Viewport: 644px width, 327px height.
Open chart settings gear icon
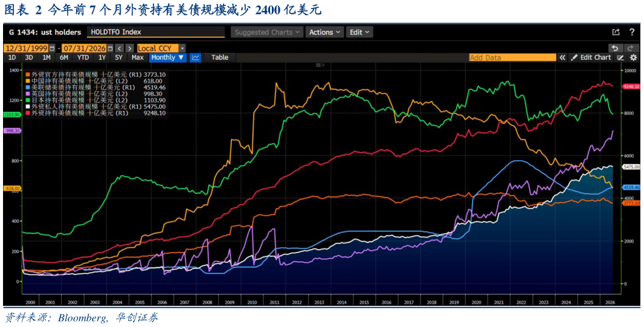point(633,57)
